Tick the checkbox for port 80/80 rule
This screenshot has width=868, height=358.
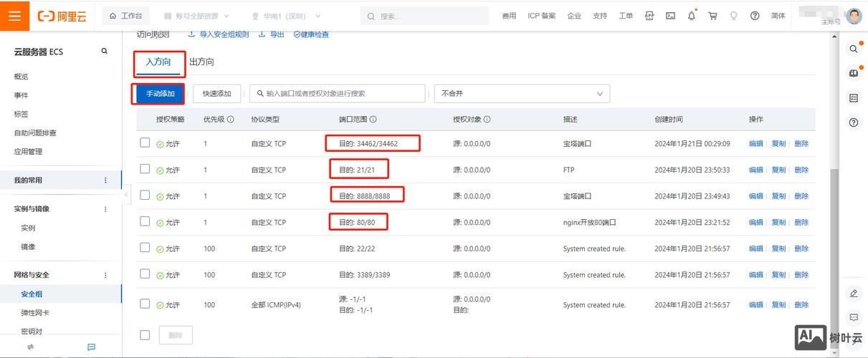pos(145,221)
